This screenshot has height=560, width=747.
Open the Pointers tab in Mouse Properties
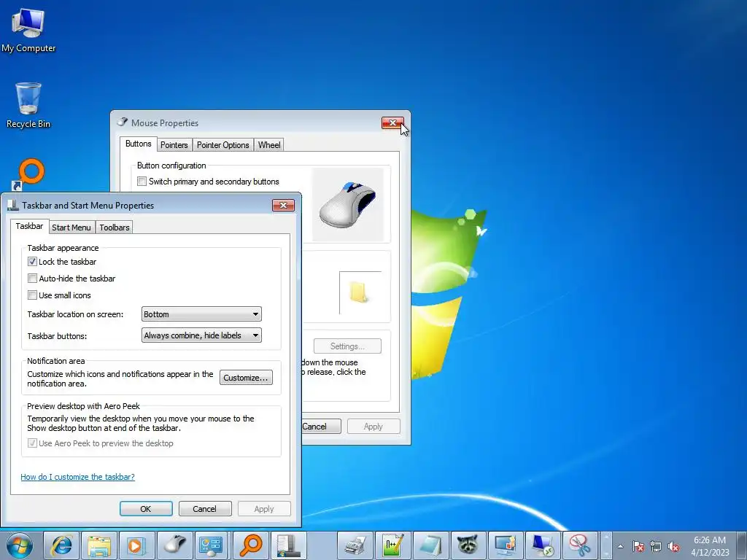click(x=174, y=145)
